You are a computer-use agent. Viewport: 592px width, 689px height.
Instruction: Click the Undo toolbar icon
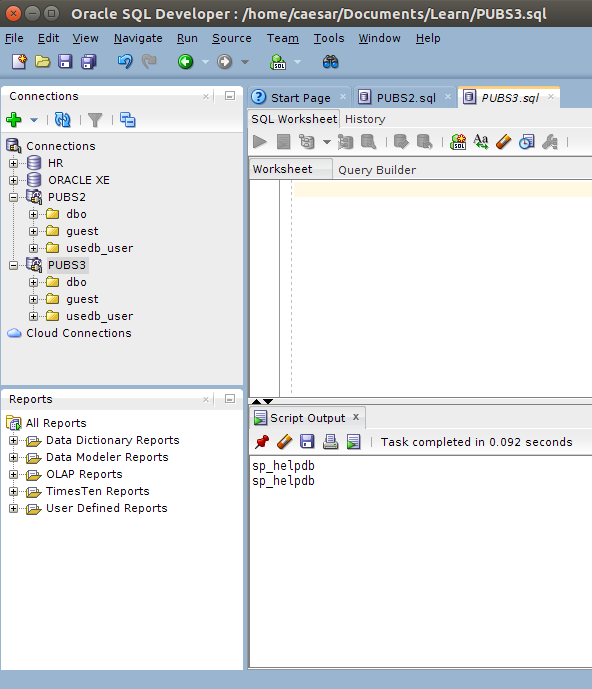tap(125, 62)
